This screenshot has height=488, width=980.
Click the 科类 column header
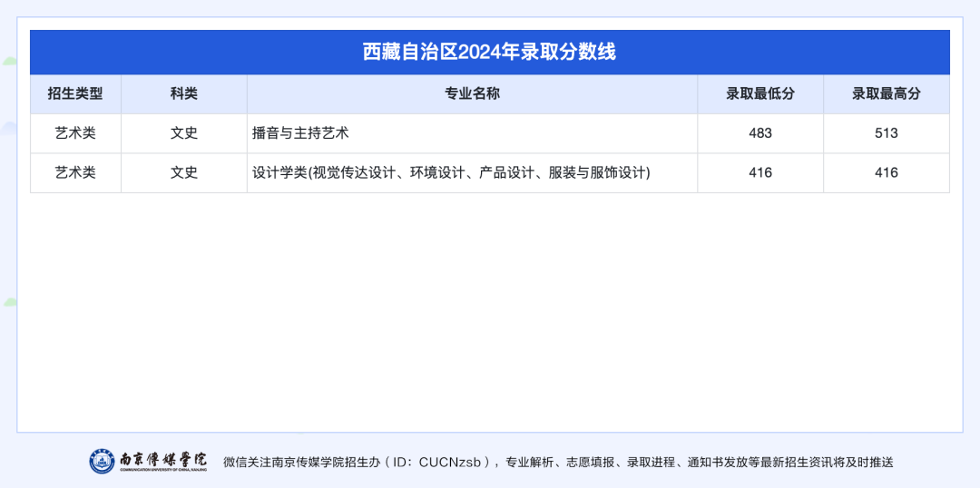[183, 94]
